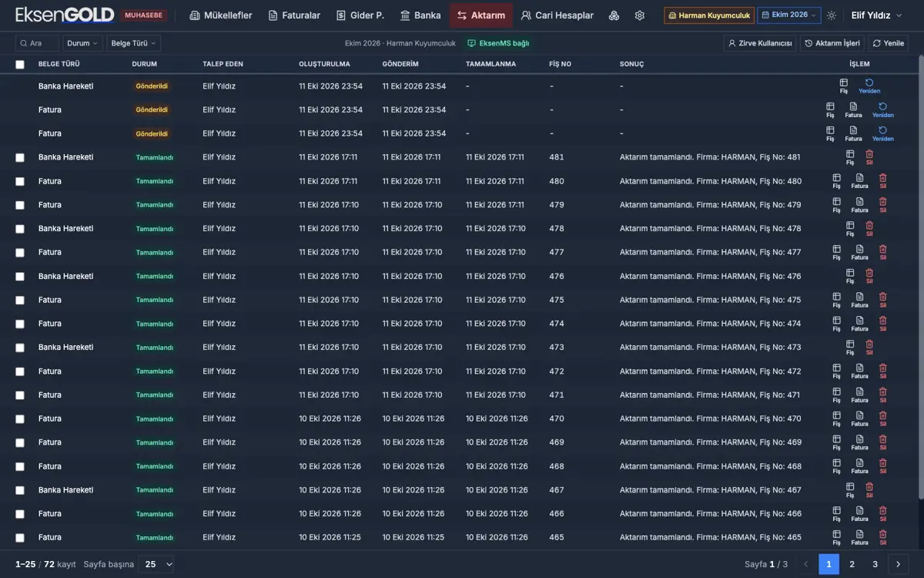Delete the transfer with Fiş No 470
Viewport: 924px width, 578px height.
[x=882, y=418]
